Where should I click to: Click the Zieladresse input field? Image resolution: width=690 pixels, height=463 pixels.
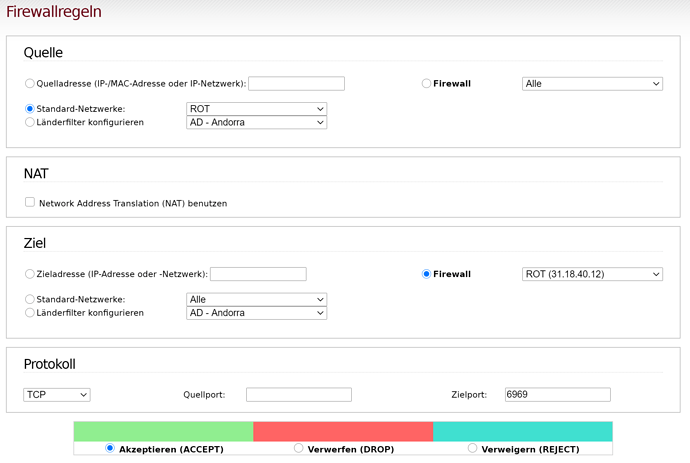258,274
